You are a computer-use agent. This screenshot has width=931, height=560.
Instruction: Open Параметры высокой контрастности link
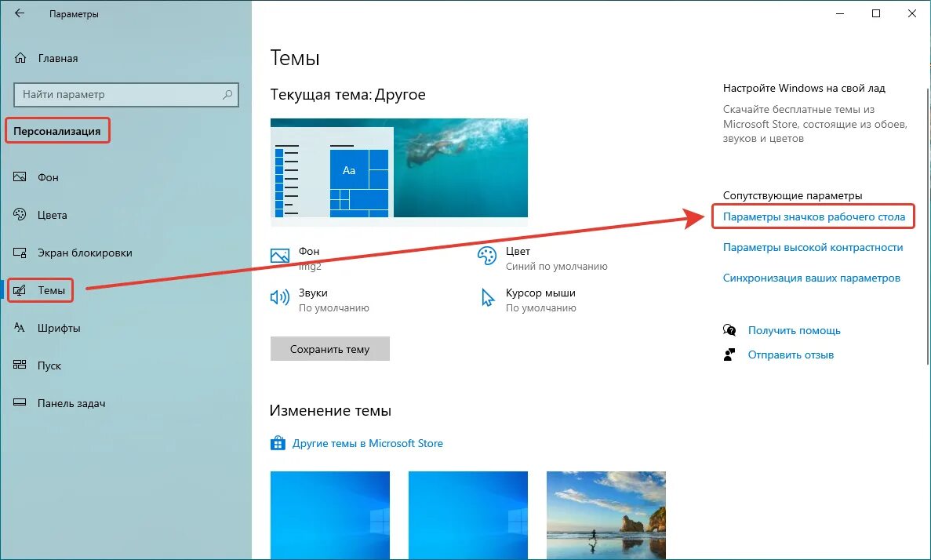pyautogui.click(x=813, y=247)
